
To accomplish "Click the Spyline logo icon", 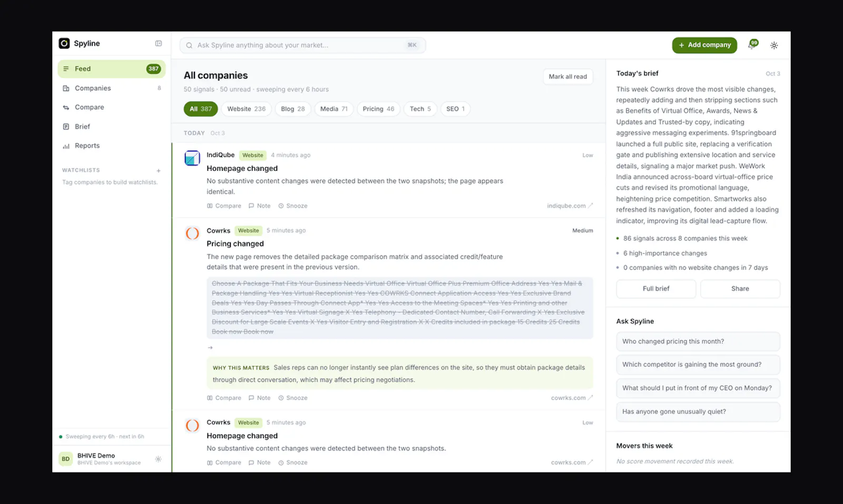I will (x=64, y=43).
